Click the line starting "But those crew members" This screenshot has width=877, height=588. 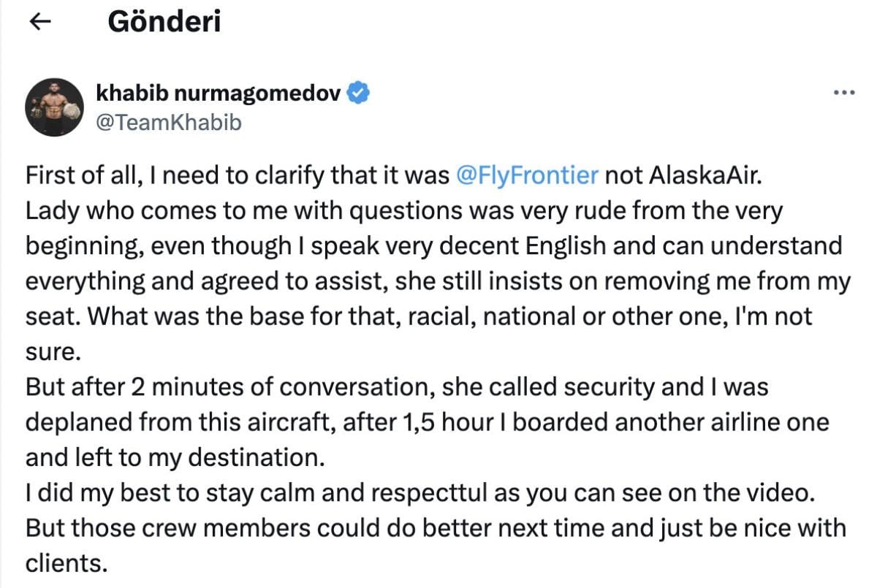(x=435, y=527)
